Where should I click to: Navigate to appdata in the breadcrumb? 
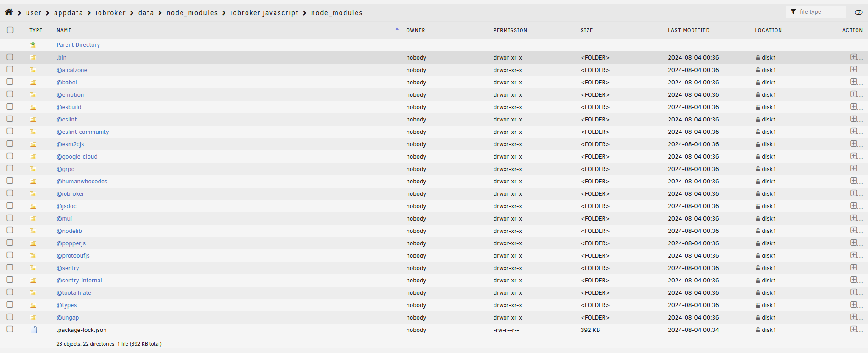[68, 13]
